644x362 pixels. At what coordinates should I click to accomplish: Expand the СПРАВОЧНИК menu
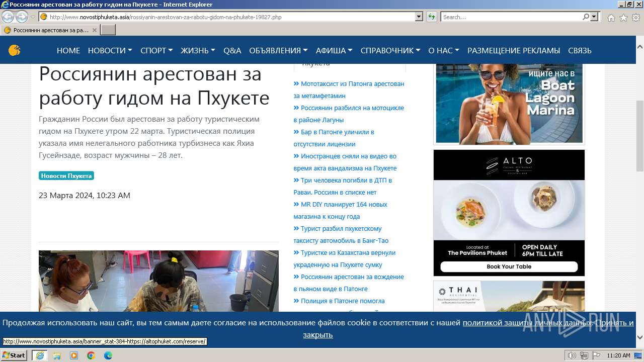(390, 50)
